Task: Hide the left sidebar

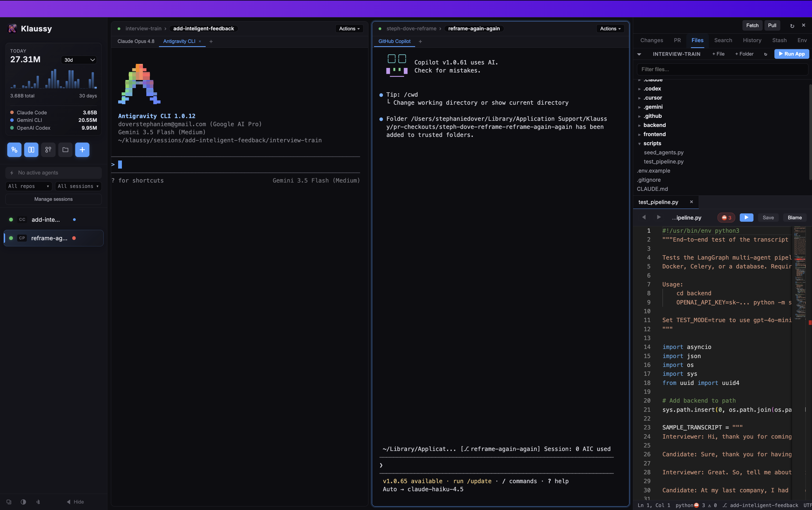Action: tap(75, 502)
